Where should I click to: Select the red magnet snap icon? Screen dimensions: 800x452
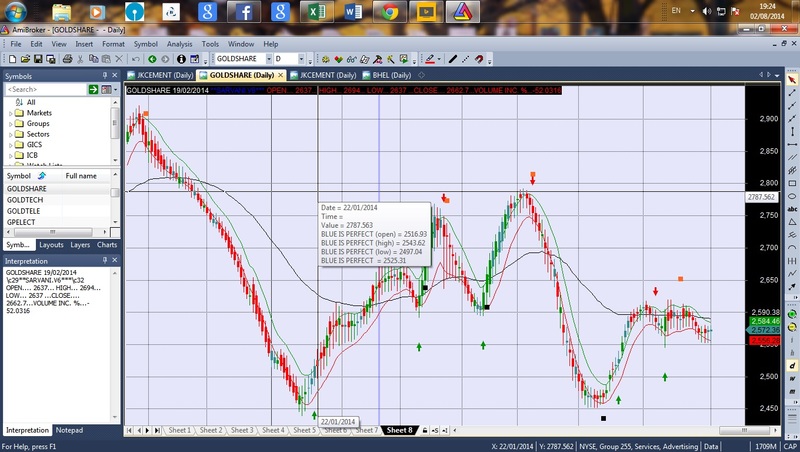click(x=479, y=59)
